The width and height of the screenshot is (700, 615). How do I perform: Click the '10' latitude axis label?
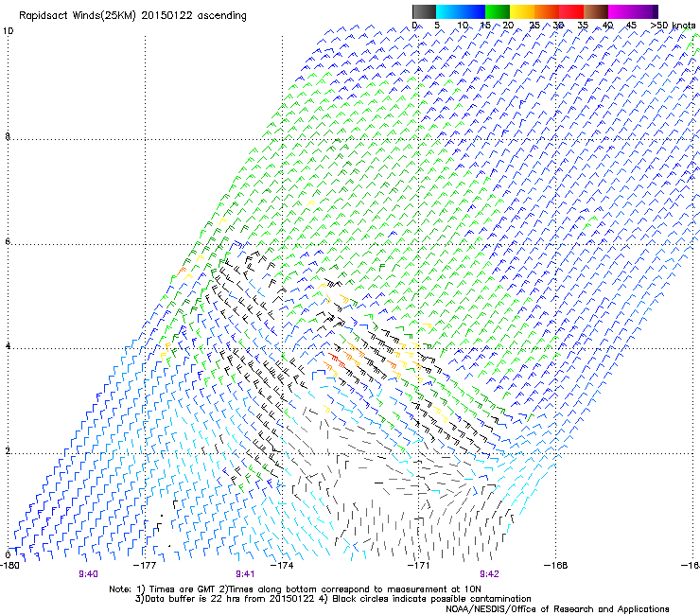(8, 31)
